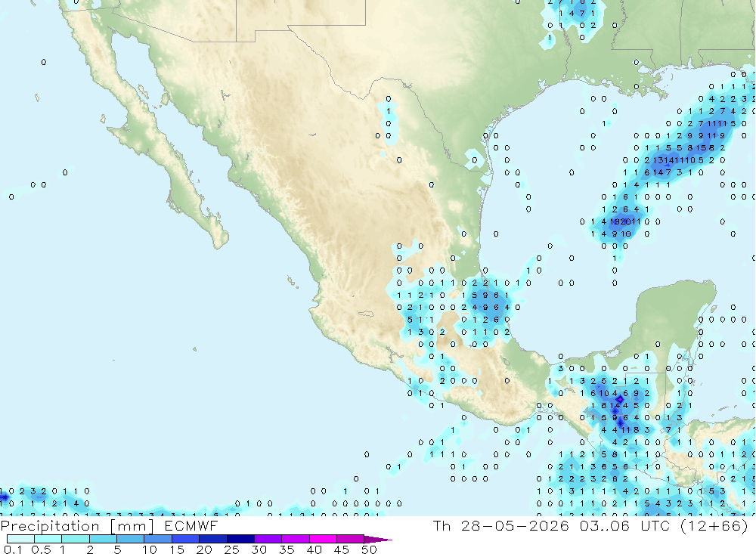Click the '50' legend scale label

pos(369,549)
